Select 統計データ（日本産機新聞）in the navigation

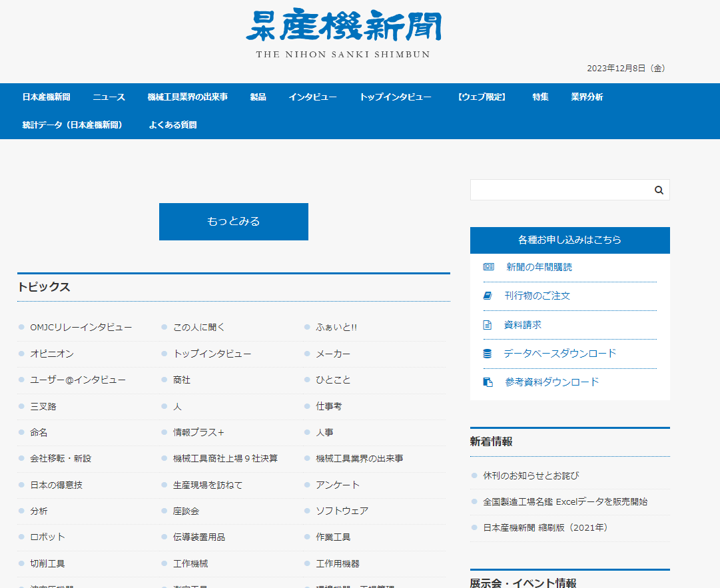73,125
